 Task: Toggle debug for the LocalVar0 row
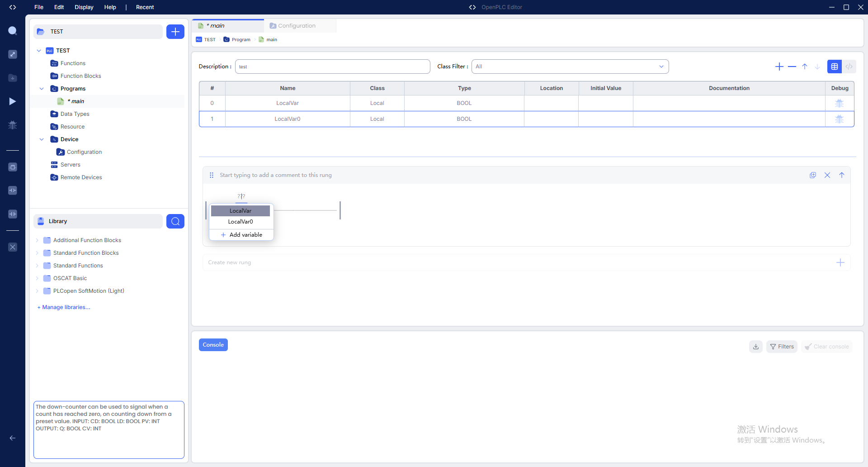point(840,119)
